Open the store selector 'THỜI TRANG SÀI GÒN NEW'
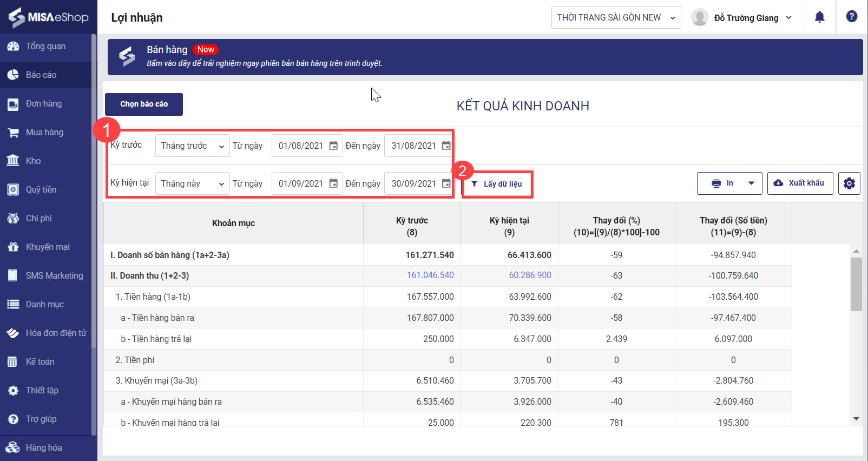Screen dimensions: 868x461 (616, 17)
